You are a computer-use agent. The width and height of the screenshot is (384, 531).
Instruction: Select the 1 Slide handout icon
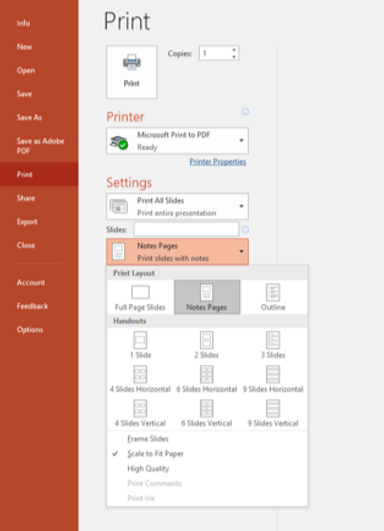click(x=140, y=340)
